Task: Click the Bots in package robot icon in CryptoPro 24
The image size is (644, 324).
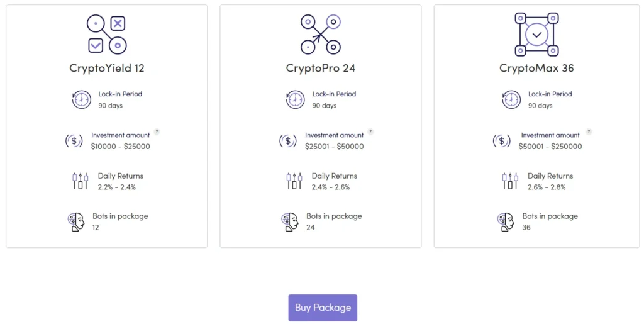Action: [x=290, y=221]
